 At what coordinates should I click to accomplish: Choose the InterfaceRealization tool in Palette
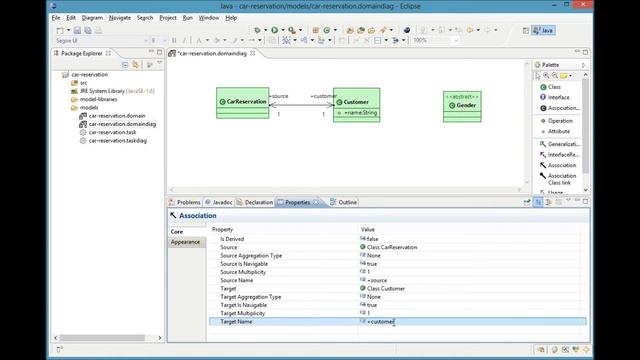(559, 155)
